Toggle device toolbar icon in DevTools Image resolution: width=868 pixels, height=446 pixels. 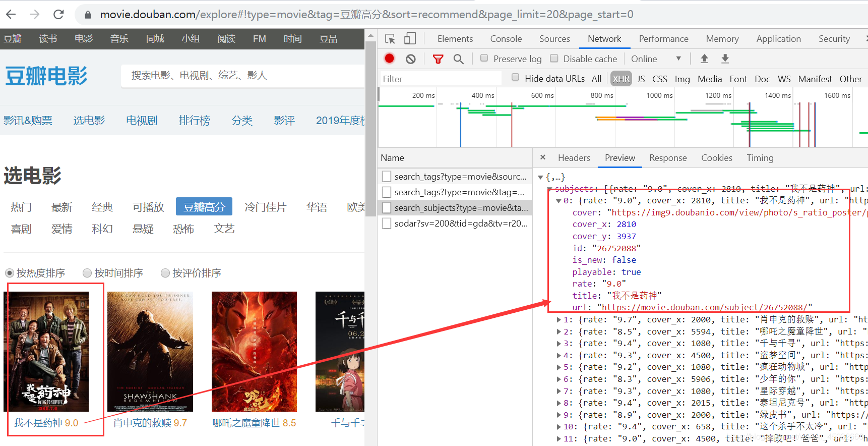pos(410,39)
